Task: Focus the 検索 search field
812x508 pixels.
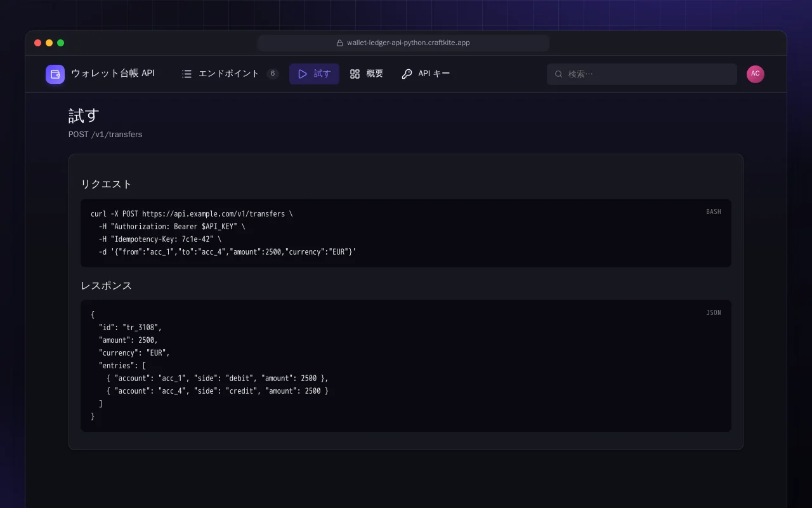Action: tap(642, 74)
